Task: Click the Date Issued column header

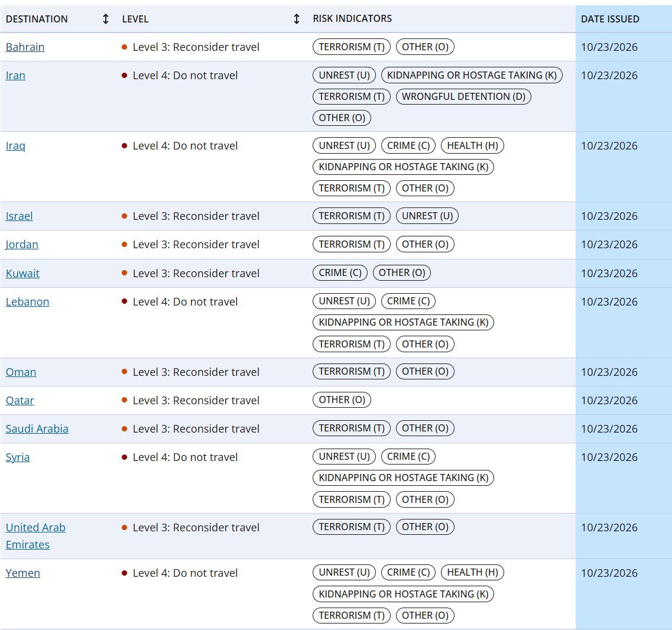Action: [x=610, y=19]
